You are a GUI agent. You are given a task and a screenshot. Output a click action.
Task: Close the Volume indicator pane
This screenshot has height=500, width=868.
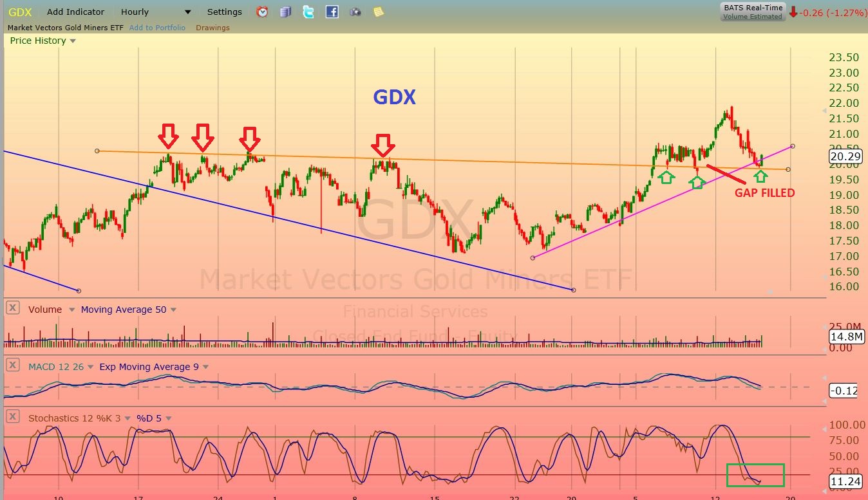coord(12,308)
